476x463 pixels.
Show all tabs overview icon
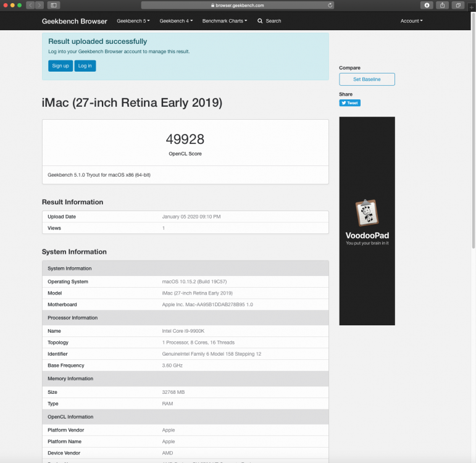click(458, 5)
